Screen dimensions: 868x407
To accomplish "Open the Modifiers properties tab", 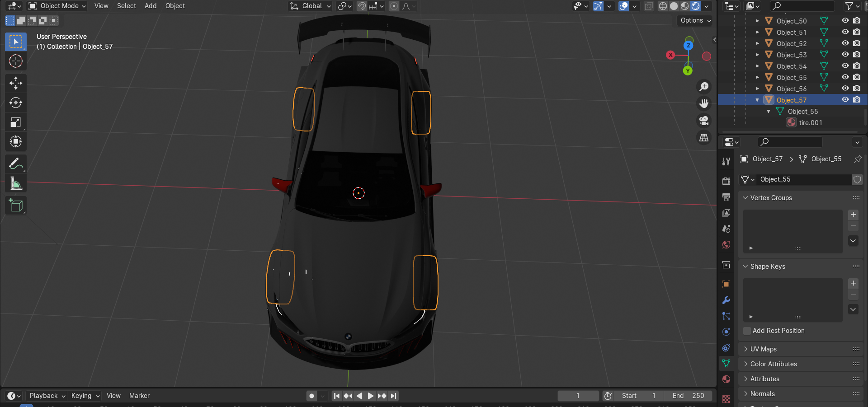I will click(x=726, y=300).
